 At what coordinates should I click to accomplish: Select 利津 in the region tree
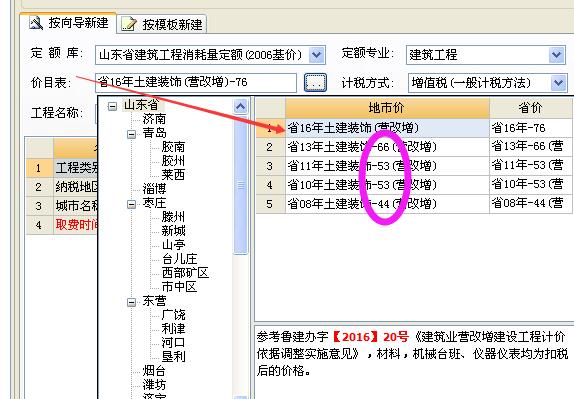[173, 329]
